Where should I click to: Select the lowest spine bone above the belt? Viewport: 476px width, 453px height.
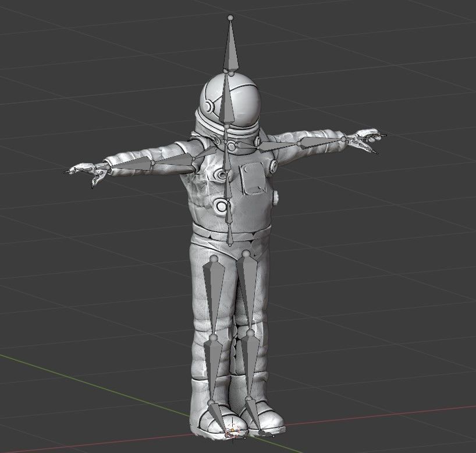[230, 234]
